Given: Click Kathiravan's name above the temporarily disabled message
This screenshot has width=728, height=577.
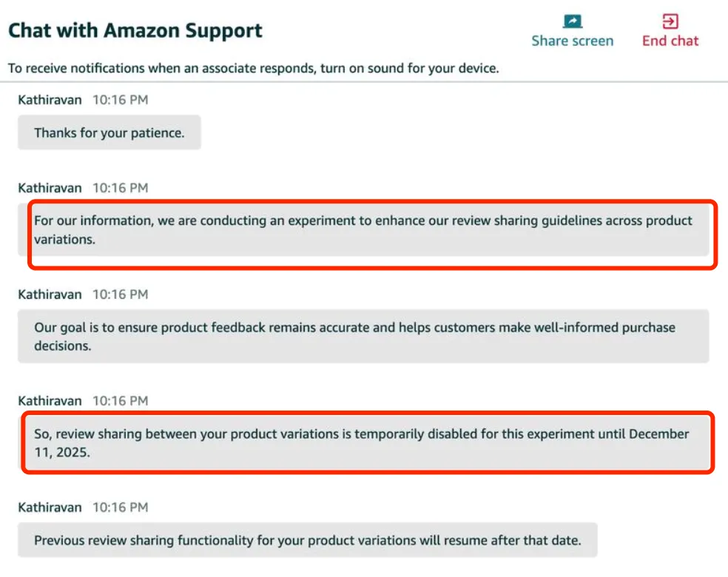Looking at the screenshot, I should [x=50, y=401].
